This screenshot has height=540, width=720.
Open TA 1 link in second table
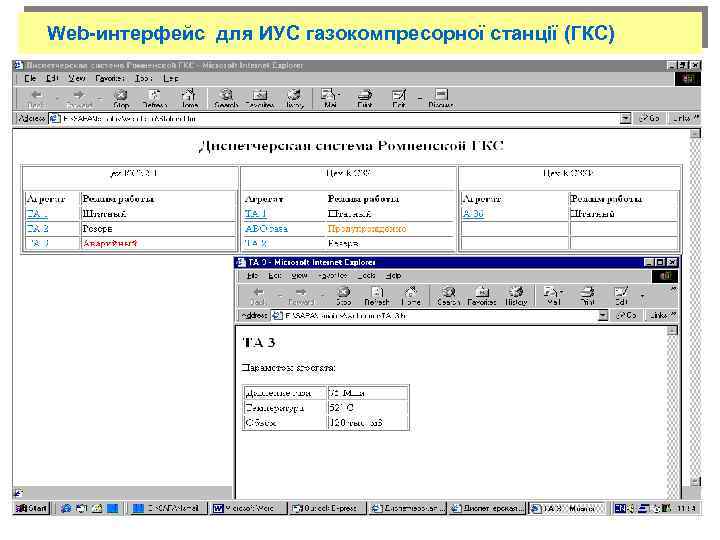pos(255,214)
